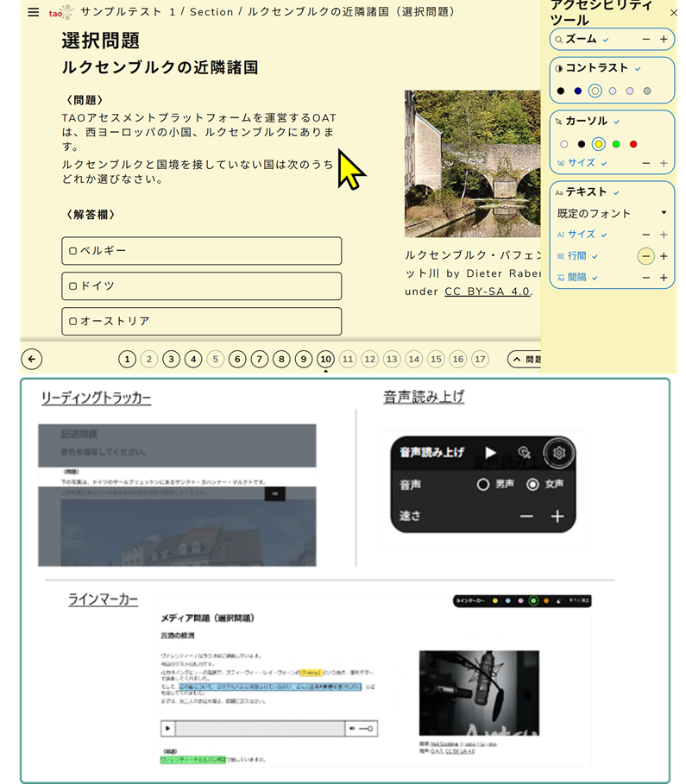Go back with the left arrow button
This screenshot has width=686, height=784.
(31, 360)
